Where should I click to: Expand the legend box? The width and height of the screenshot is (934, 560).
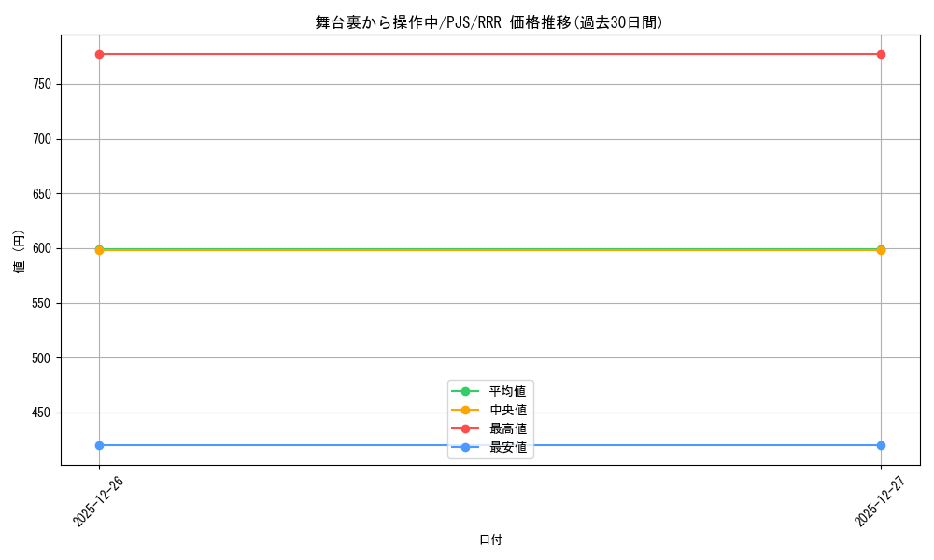click(490, 419)
